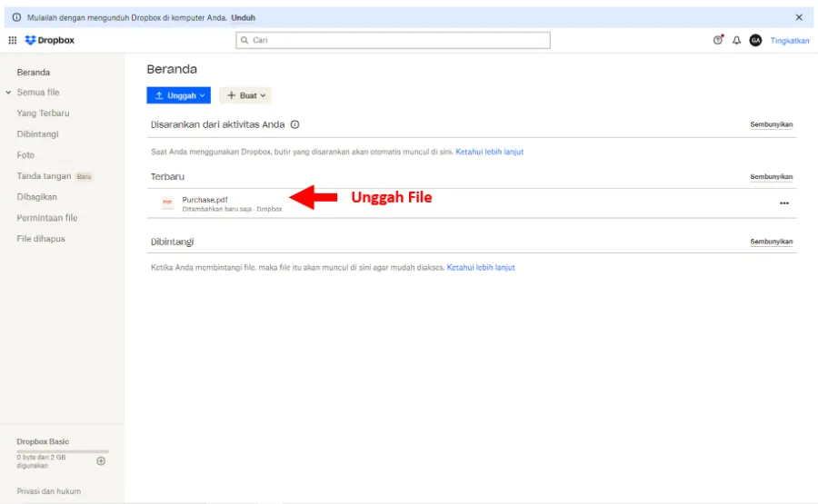Viewport: 818px width, 504px height.
Task: Click Ketahui lebih lanjut under Dibintangi
Action: (481, 267)
